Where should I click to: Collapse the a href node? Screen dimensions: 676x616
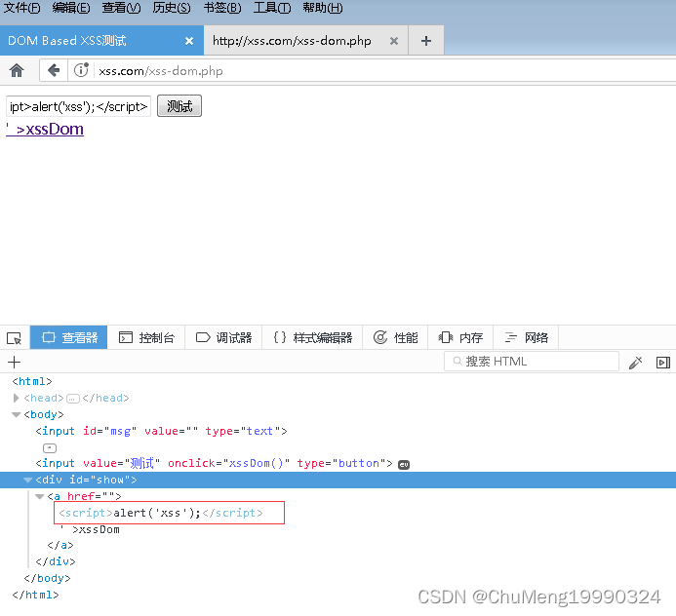[x=40, y=496]
